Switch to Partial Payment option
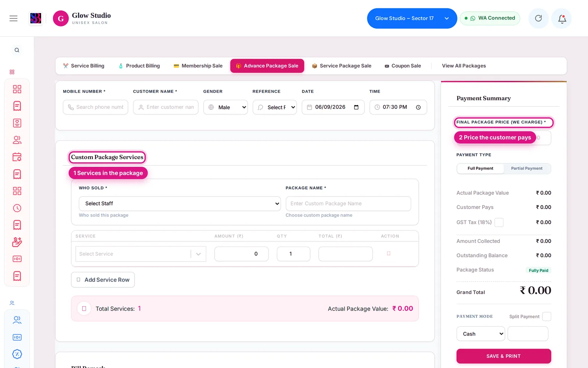588x368 pixels. pos(527,169)
